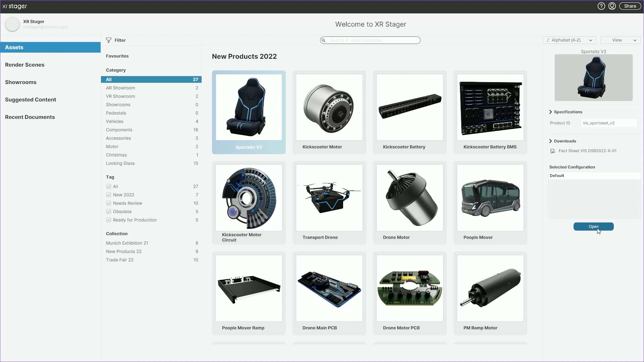
Task: Open Suggested Content section
Action: (31, 100)
